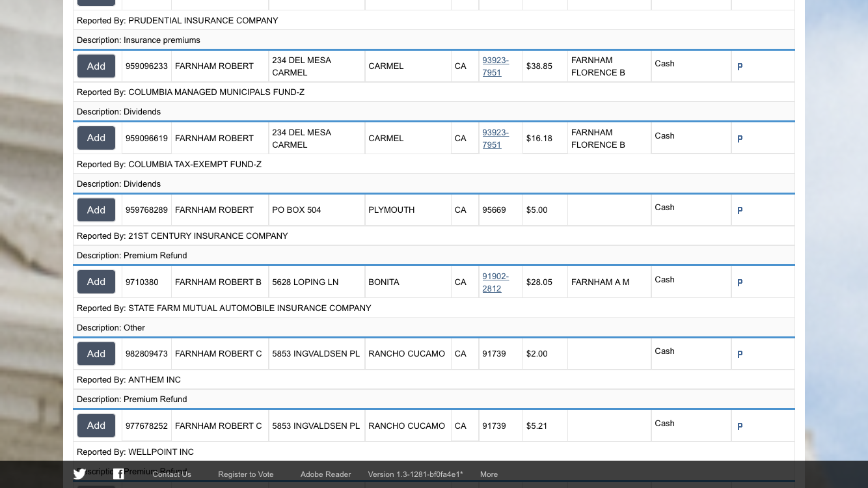The image size is (868, 488).
Task: Click Reported By Wellpoint Inc line
Action: 434,452
